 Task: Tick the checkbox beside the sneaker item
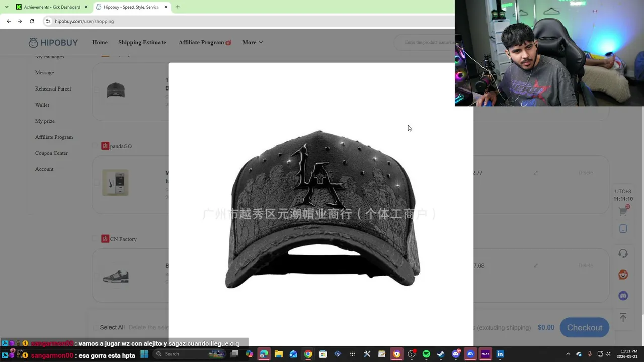(x=96, y=276)
